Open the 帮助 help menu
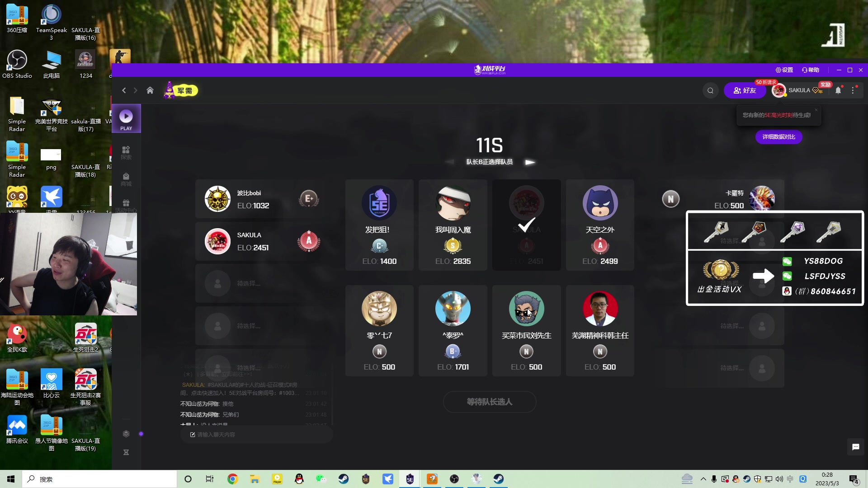868x488 pixels. 811,70
